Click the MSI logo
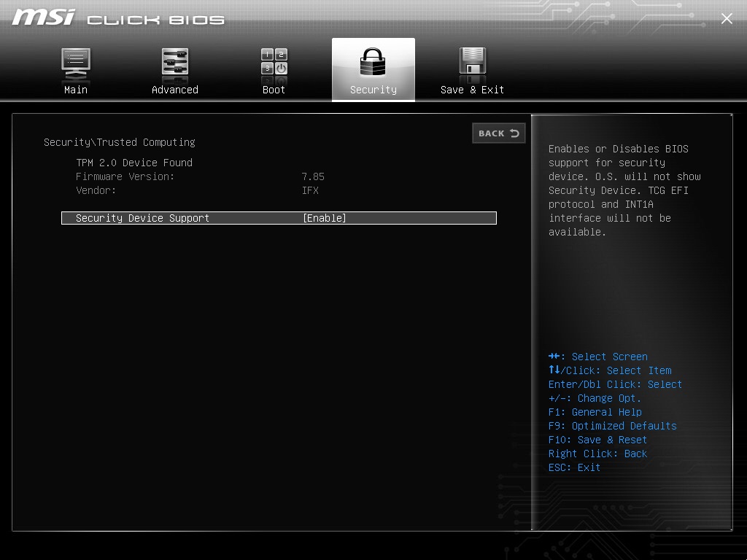Screen dimensions: 747x560 tap(44, 17)
